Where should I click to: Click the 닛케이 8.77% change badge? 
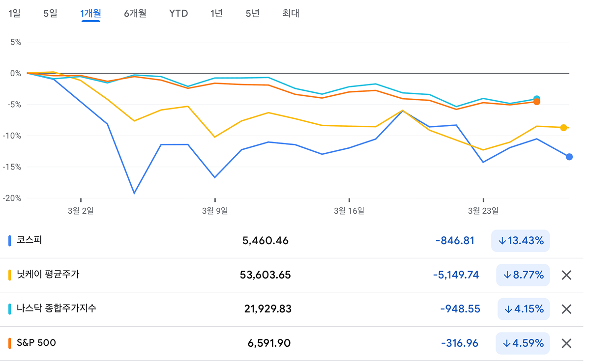tap(523, 275)
